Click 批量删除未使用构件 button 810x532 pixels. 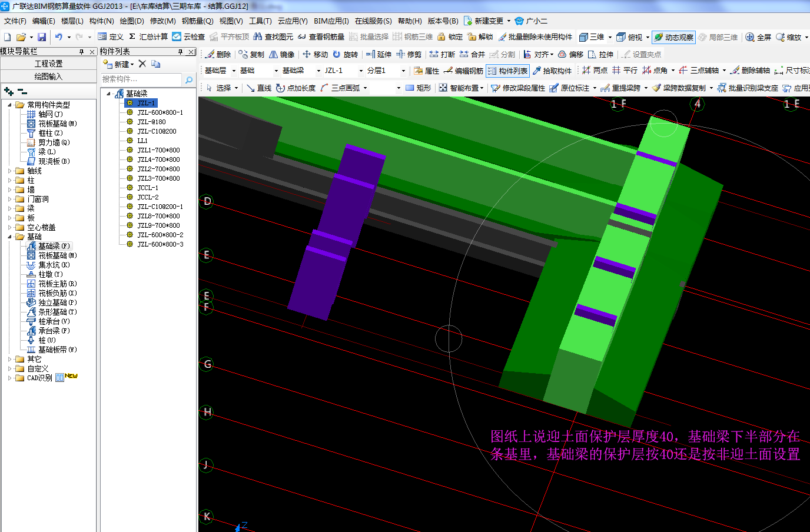pyautogui.click(x=535, y=36)
